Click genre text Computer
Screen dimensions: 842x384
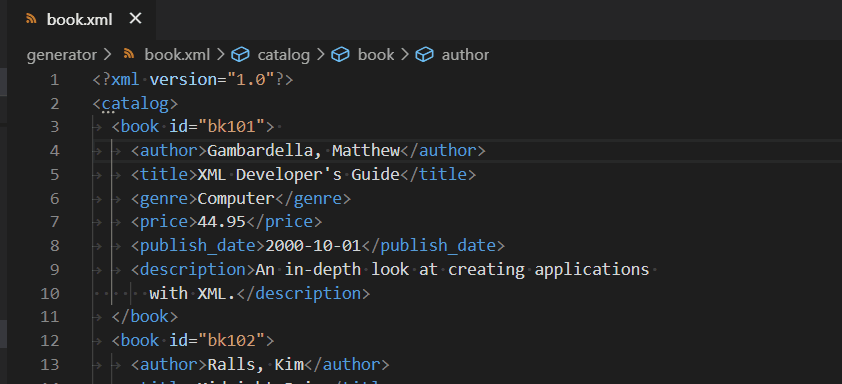pyautogui.click(x=236, y=198)
